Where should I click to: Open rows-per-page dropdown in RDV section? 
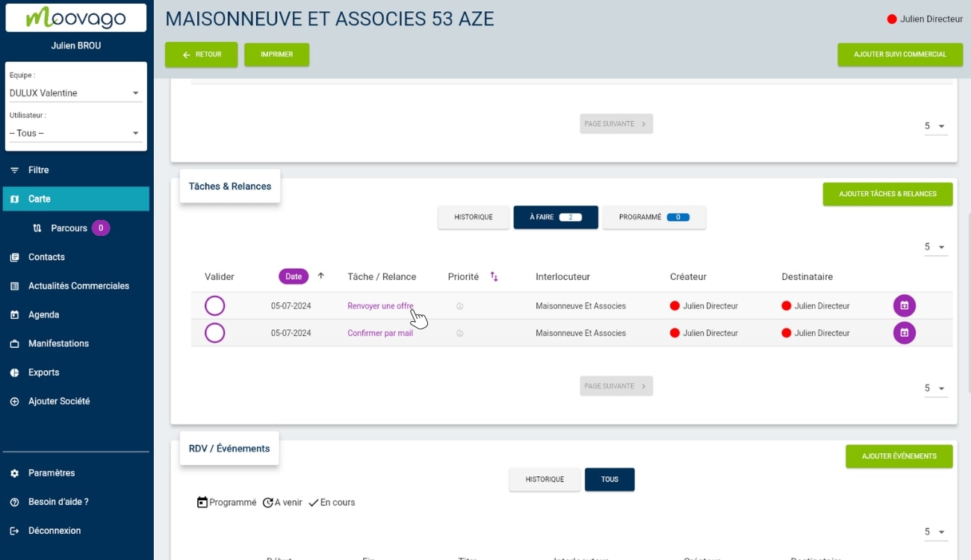(x=936, y=532)
